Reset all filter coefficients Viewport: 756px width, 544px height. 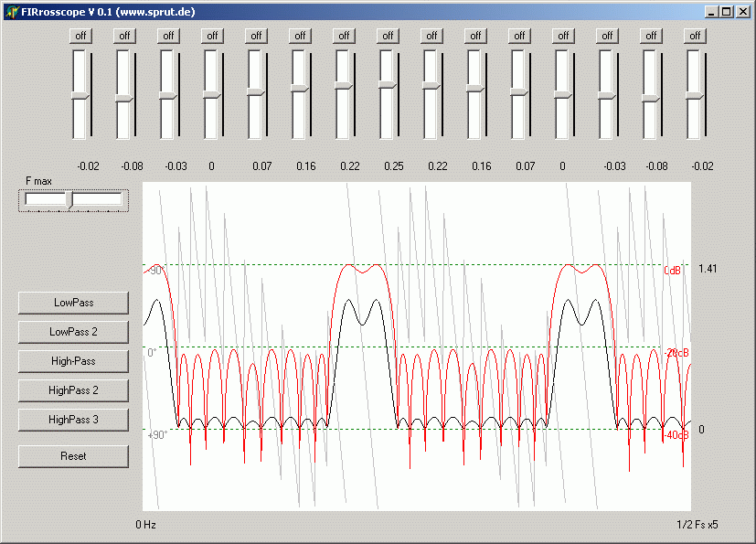point(73,456)
